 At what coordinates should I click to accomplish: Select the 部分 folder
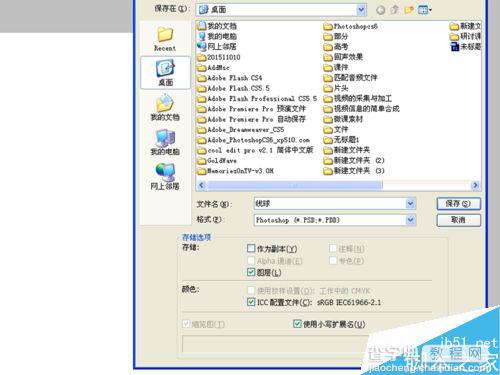[x=336, y=36]
